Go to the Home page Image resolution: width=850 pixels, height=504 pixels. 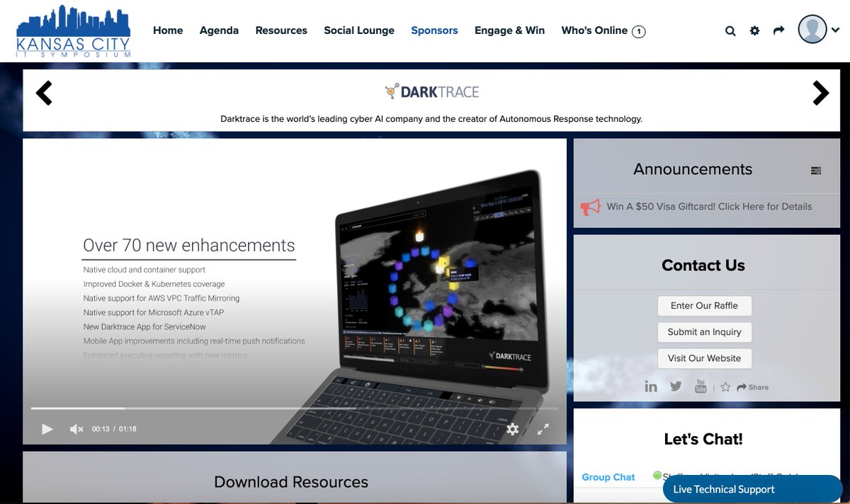click(x=168, y=30)
